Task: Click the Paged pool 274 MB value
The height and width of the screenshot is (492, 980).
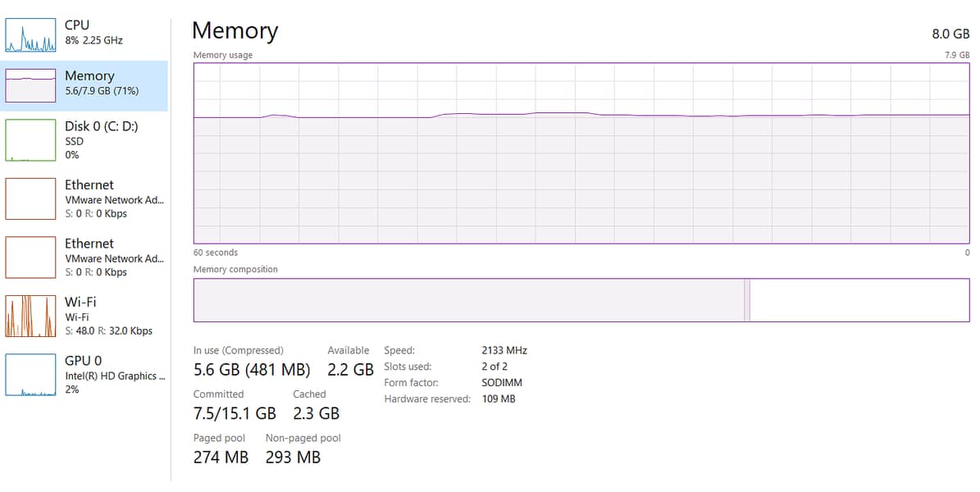Action: pyautogui.click(x=221, y=458)
